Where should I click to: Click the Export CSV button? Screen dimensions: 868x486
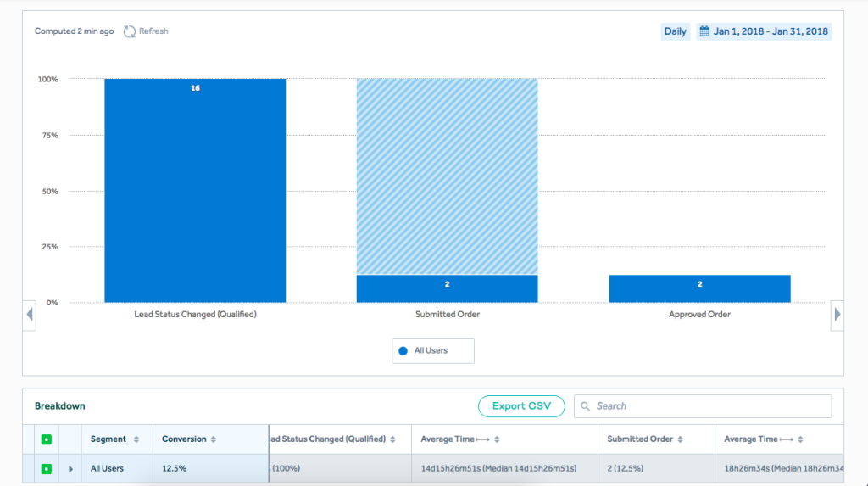point(521,406)
